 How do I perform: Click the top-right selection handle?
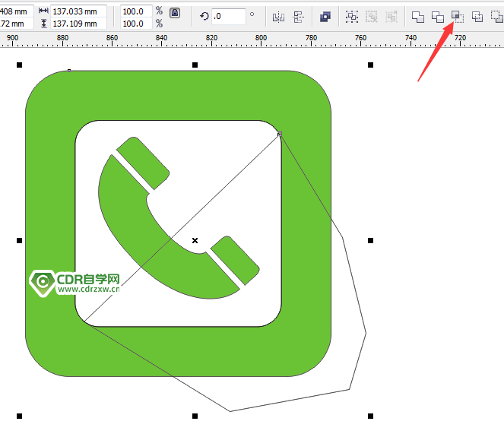pos(370,65)
